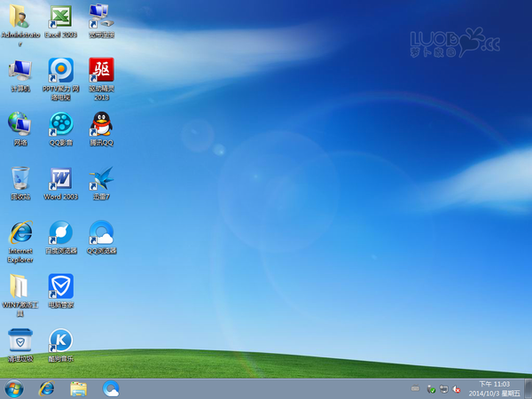Viewport: 532px width, 399px height.
Task: Select the 宽带连接 broadband connection shortcut
Action: (101, 21)
